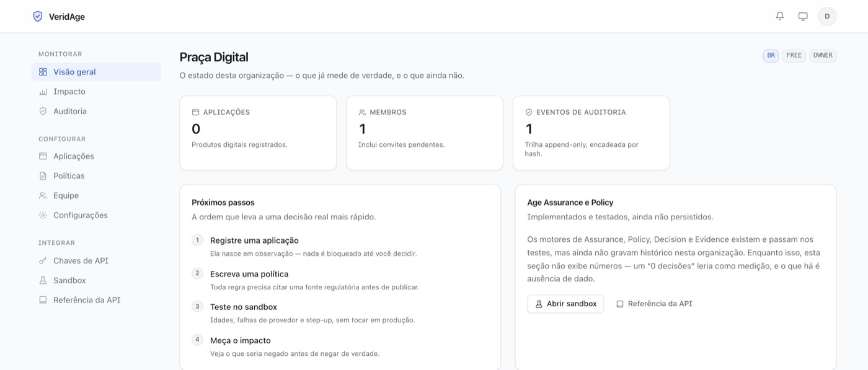The width and height of the screenshot is (868, 370).
Task: Click the window icon on Aplicações card
Action: click(x=196, y=112)
